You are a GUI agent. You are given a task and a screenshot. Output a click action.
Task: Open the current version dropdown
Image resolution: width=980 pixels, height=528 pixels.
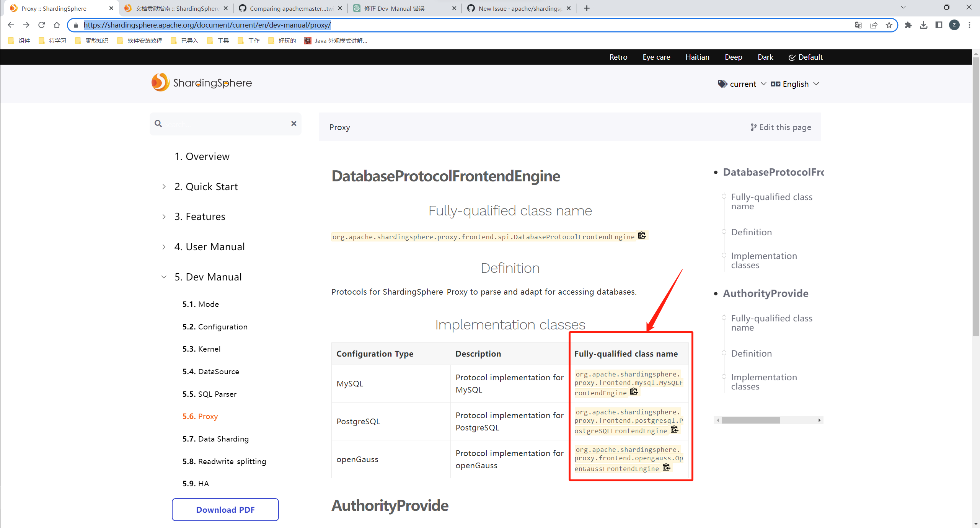click(742, 84)
